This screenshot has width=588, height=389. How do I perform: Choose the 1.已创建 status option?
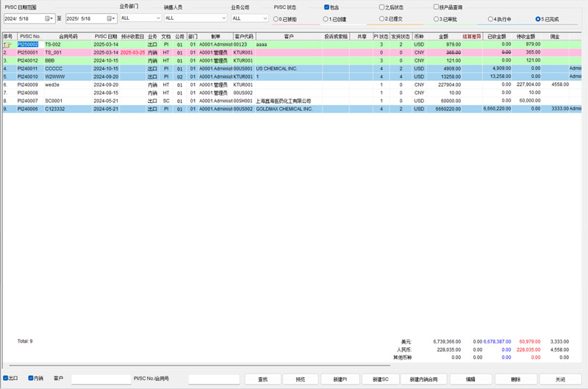tap(326, 19)
